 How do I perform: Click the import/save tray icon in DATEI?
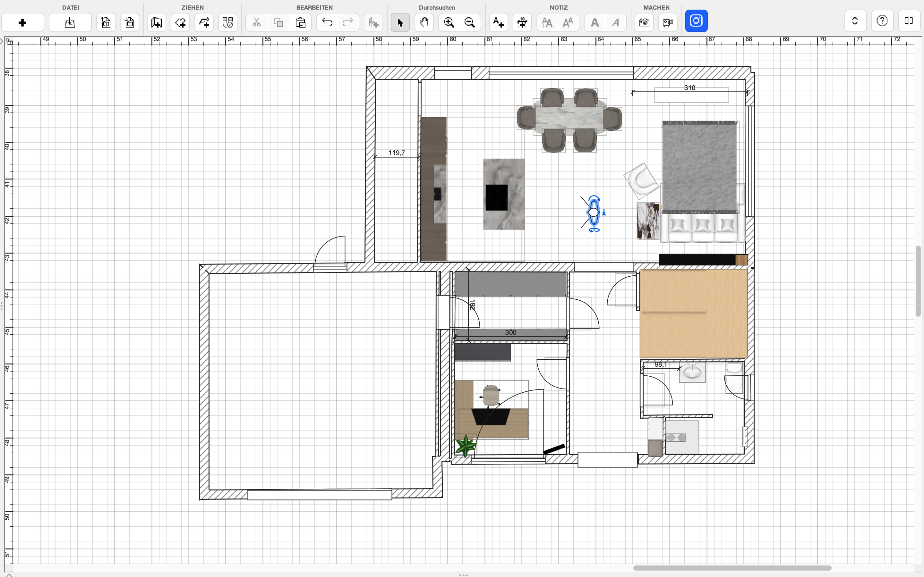tap(70, 23)
